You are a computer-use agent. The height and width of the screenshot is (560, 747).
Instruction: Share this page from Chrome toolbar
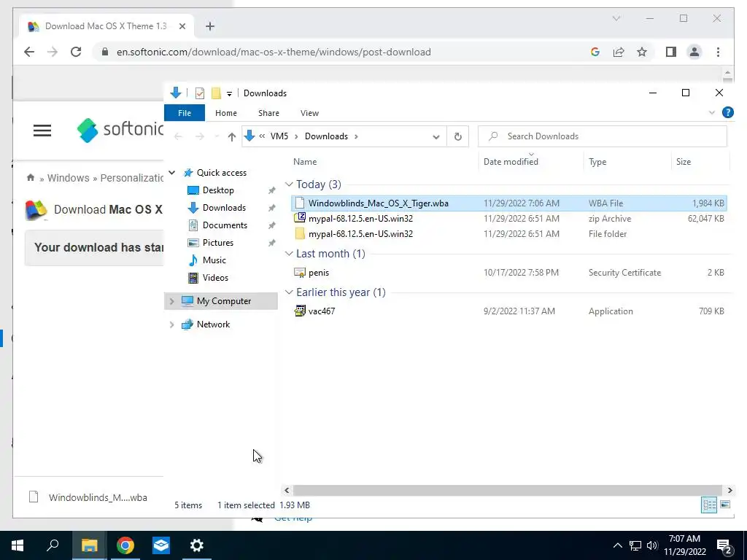tap(619, 52)
